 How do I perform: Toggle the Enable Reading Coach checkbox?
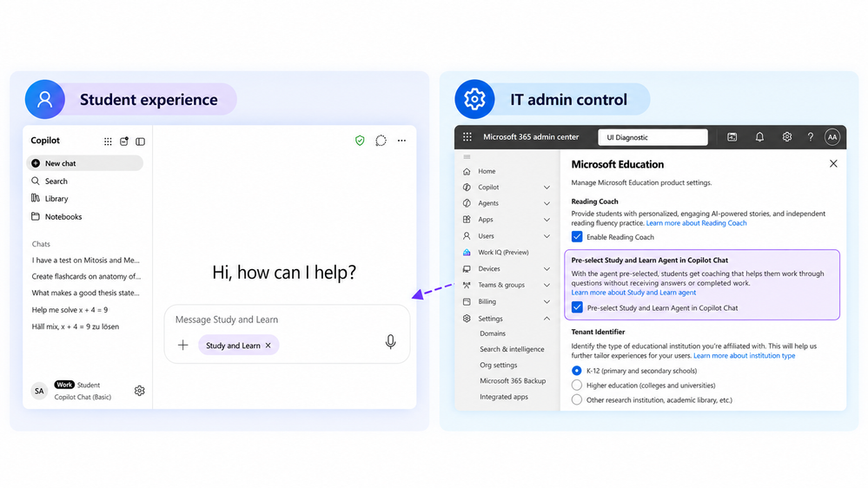[577, 237]
